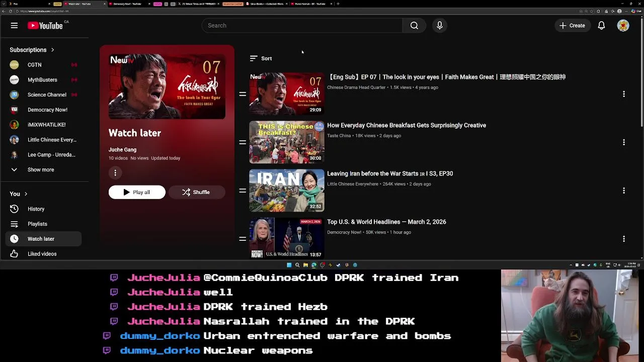Image resolution: width=644 pixels, height=362 pixels.
Task: Open the iMiXWHATiLiKE! subscription avatar
Action: click(x=14, y=125)
